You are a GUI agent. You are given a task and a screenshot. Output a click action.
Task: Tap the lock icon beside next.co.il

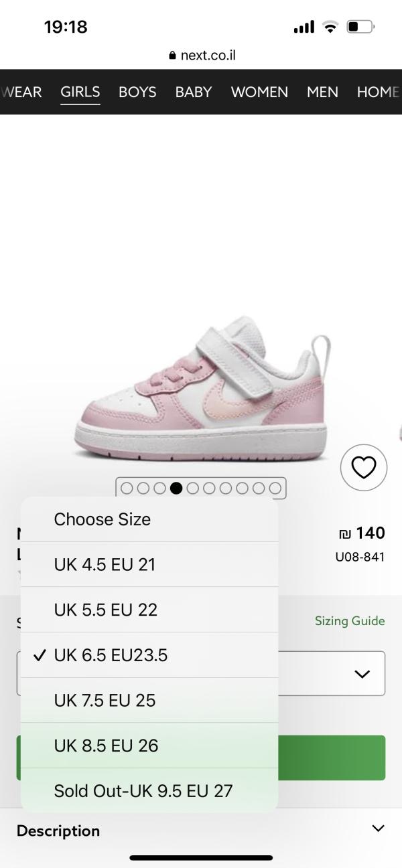[x=173, y=56]
